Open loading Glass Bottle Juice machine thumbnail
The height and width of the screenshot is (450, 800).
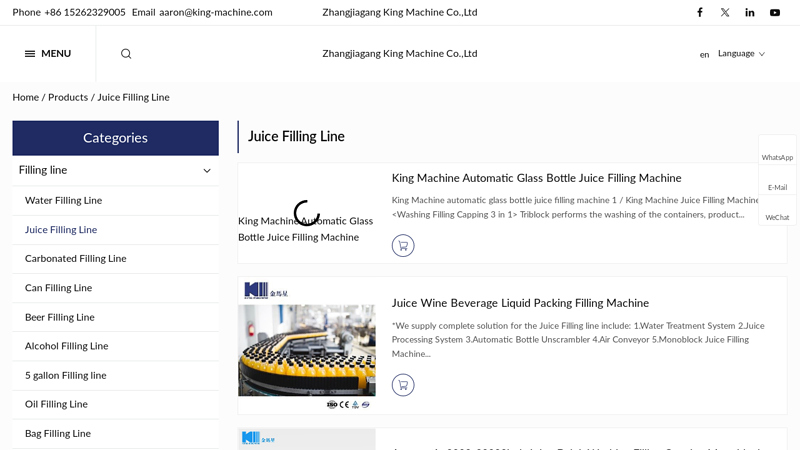click(x=307, y=213)
